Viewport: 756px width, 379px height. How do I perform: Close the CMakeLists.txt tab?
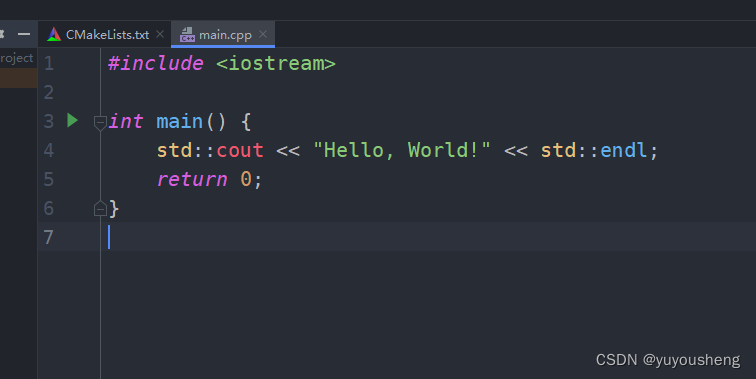tap(160, 34)
